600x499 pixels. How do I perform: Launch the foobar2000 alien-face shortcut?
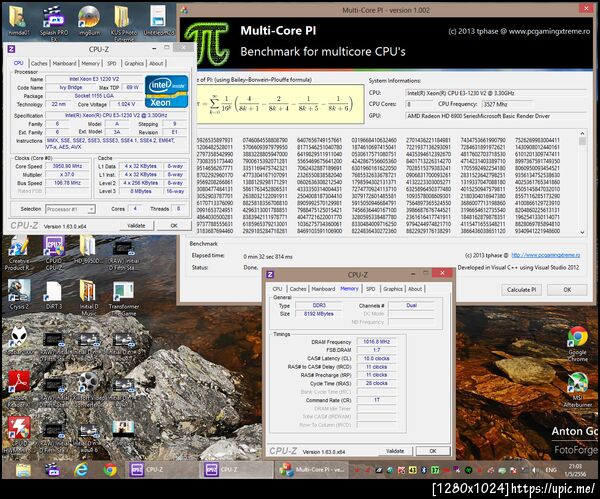click(x=18, y=341)
